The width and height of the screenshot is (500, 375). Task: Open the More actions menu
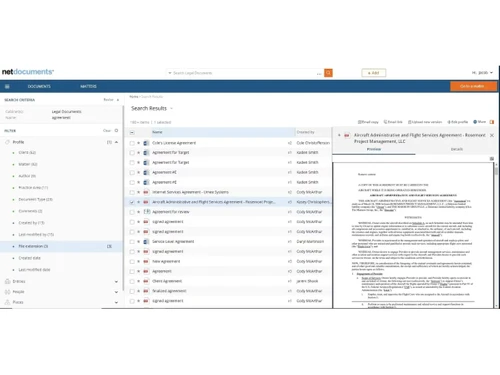pyautogui.click(x=480, y=122)
